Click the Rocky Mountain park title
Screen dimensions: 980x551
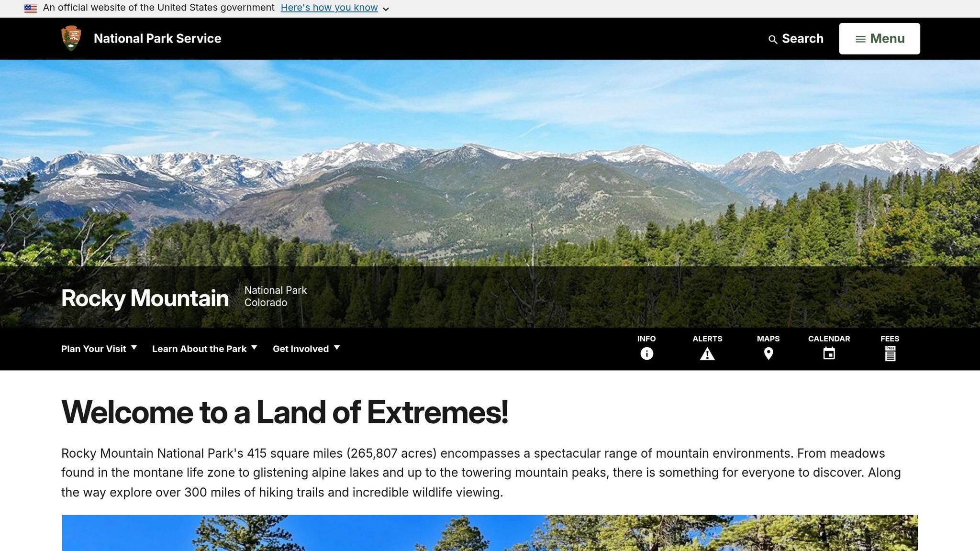pyautogui.click(x=145, y=298)
